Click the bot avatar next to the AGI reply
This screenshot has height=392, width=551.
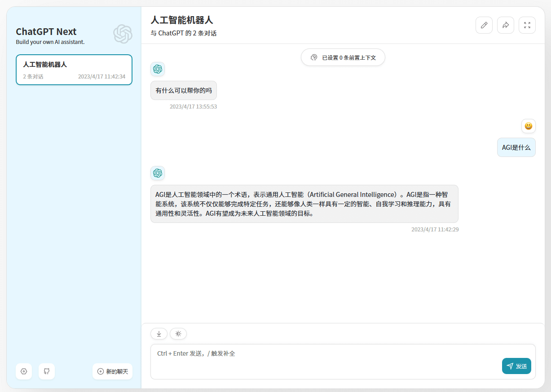tap(158, 173)
